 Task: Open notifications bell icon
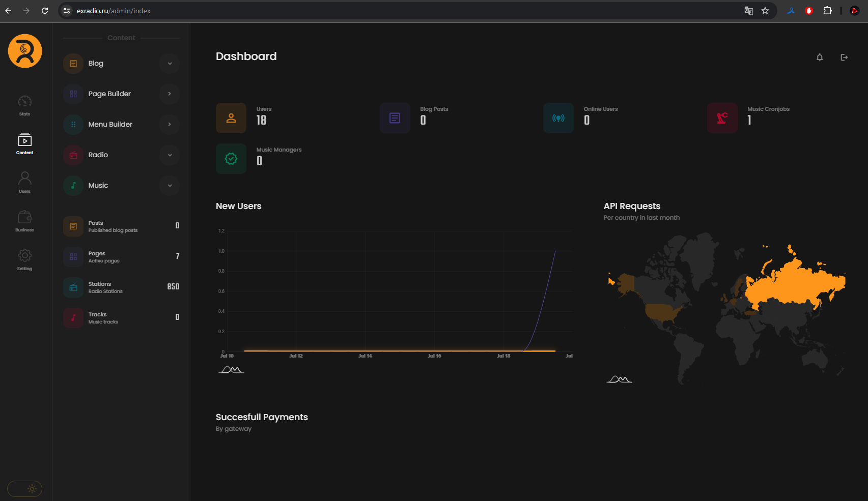click(820, 57)
